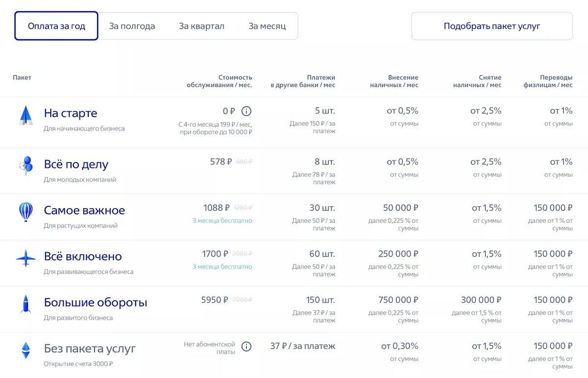Open info tooltip next to 0 ₽ price
The image size is (588, 378).
pyautogui.click(x=246, y=111)
